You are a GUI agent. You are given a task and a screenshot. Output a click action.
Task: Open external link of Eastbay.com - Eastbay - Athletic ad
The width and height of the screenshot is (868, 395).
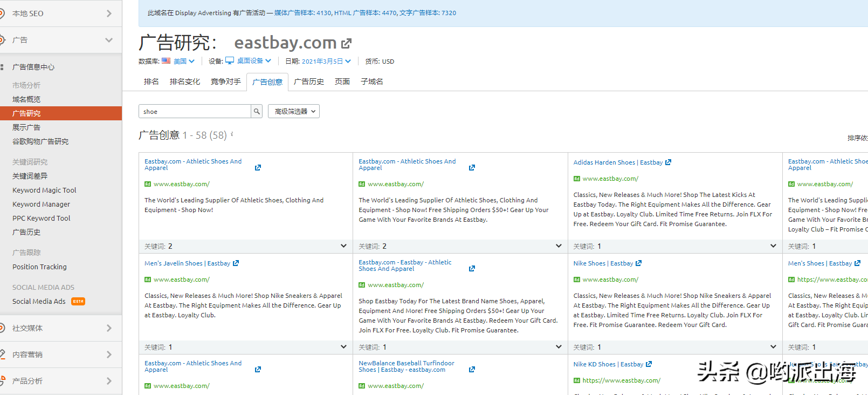coord(472,268)
